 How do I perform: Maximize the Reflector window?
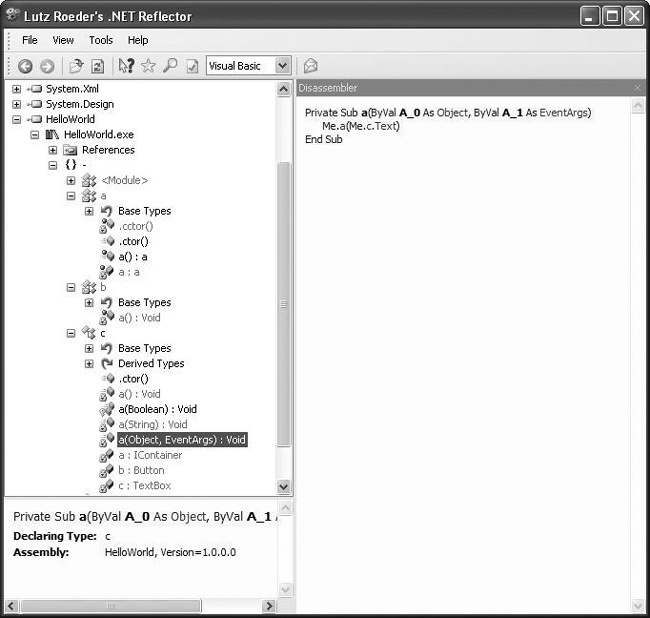[x=612, y=16]
